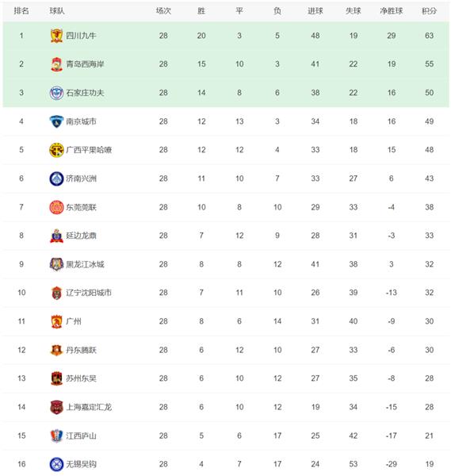Click the 黑龙江冰城 club logo
Screen dimensions: 451x476
pyautogui.click(x=56, y=264)
